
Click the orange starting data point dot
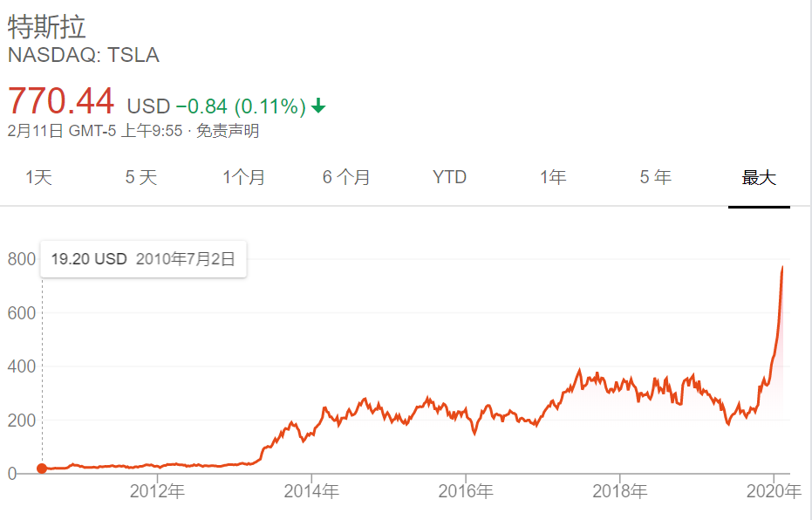tap(42, 469)
